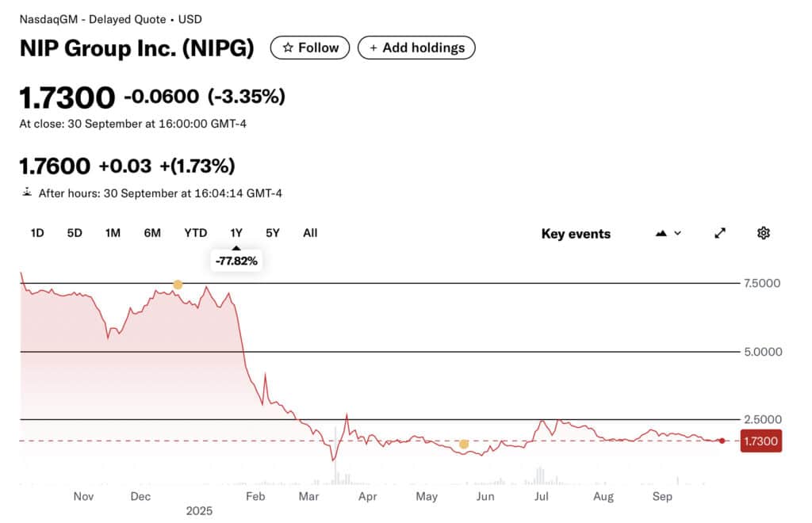Select the 5D time range
812x523 pixels.
tap(75, 233)
